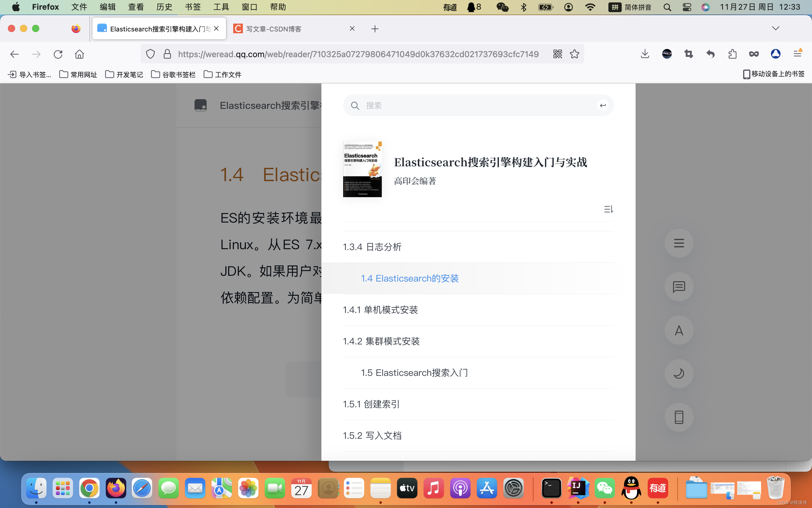
Task: Show site security lock info
Action: point(167,54)
